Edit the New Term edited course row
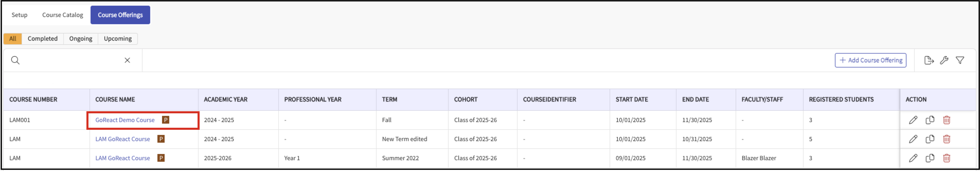The image size is (980, 171). coord(913,139)
